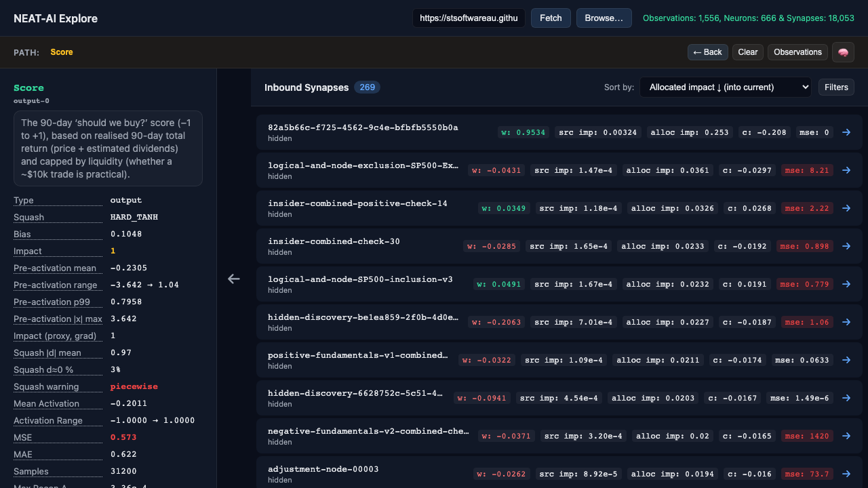Open the Observations button
The image size is (868, 488).
pos(797,52)
